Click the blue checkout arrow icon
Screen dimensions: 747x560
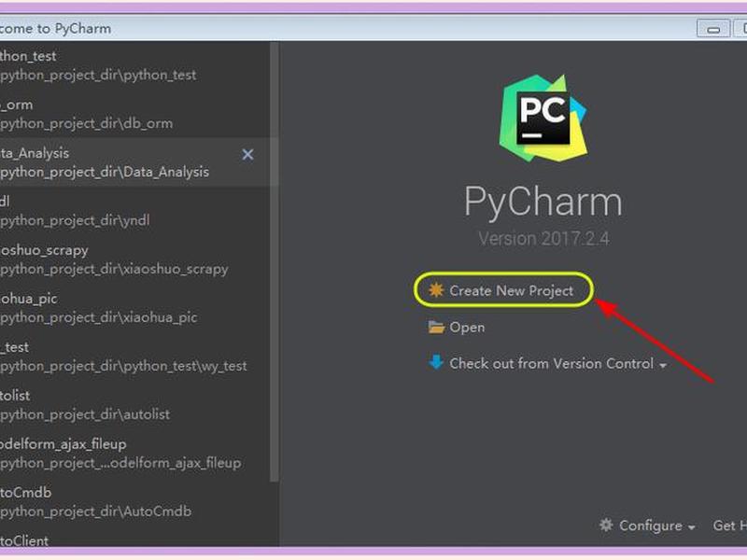(x=436, y=362)
